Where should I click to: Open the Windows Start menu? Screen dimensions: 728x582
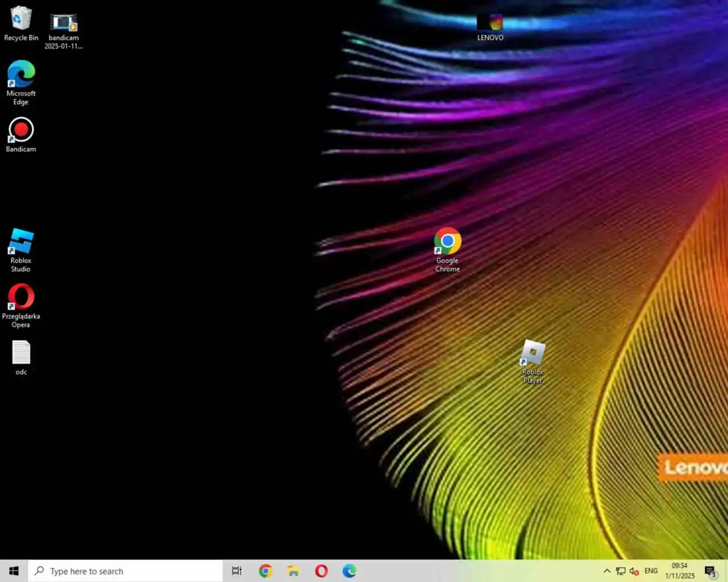pyautogui.click(x=14, y=571)
